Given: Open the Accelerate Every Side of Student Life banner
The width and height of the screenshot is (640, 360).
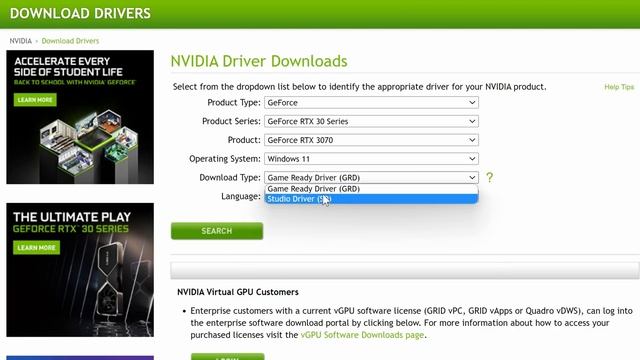Looking at the screenshot, I should [80, 117].
